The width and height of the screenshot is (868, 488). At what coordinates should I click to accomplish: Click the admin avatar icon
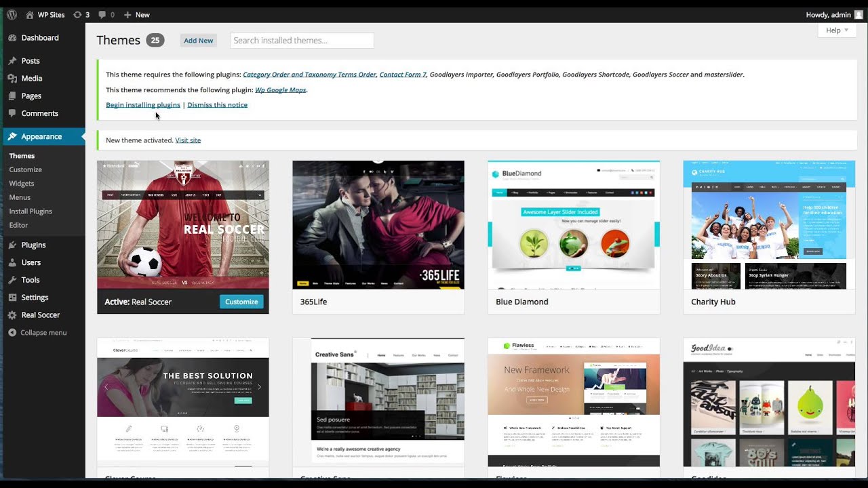coord(859,14)
